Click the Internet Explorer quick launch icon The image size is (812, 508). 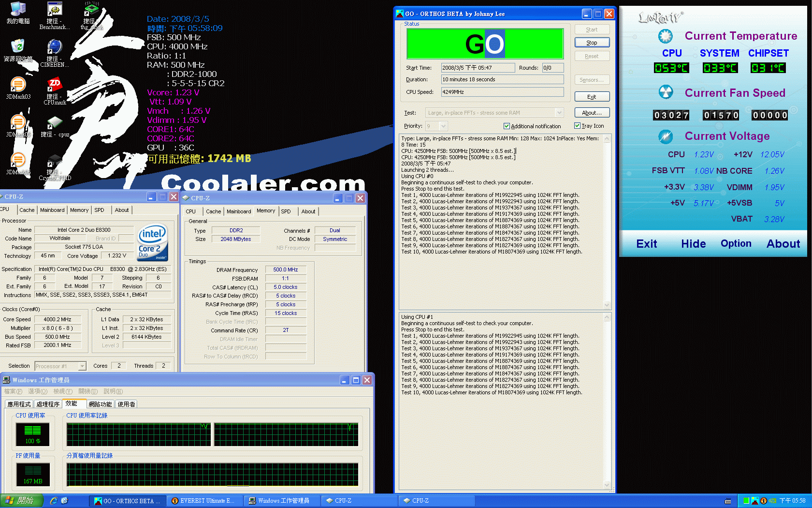[x=54, y=501]
